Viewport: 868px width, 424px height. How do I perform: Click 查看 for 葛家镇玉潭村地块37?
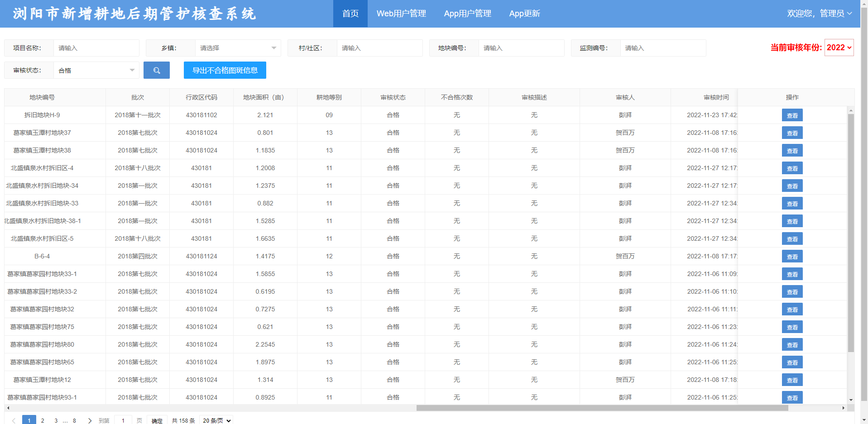click(792, 133)
